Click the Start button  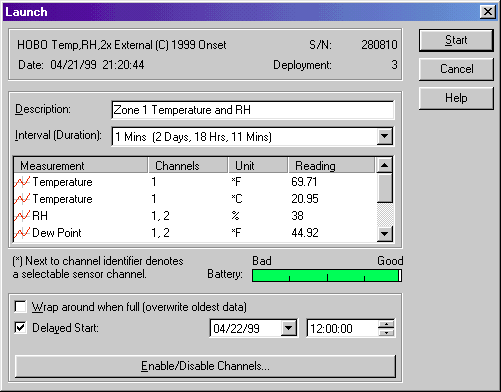point(456,40)
